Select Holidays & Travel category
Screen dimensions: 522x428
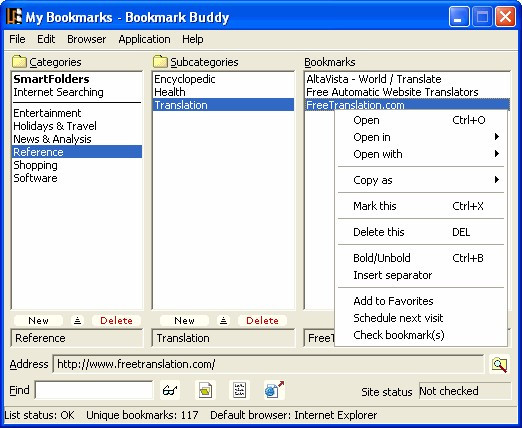(77, 126)
